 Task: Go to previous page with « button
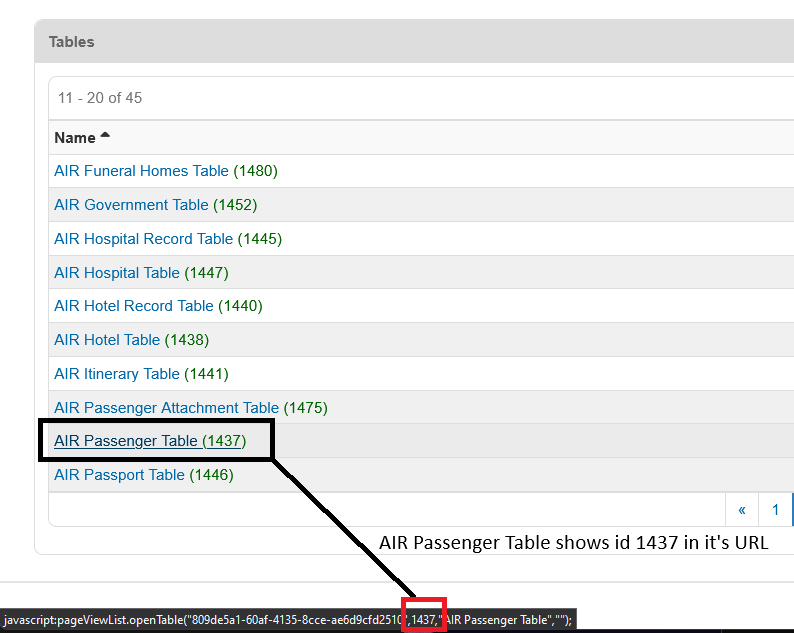coord(741,509)
